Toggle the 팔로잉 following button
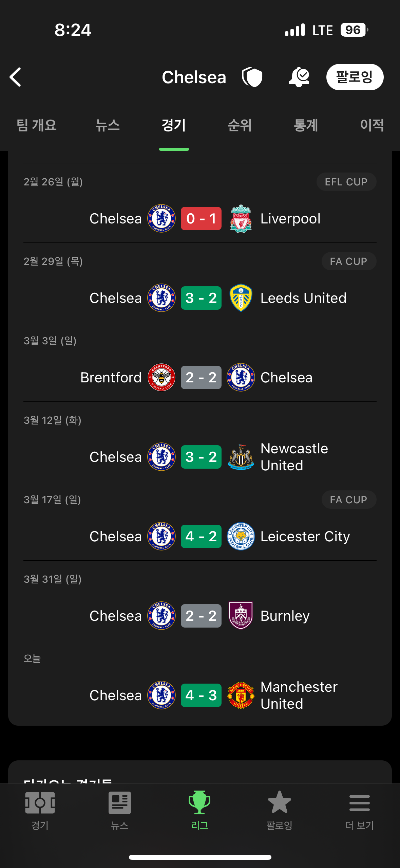Viewport: 400px width, 868px height. click(x=355, y=77)
